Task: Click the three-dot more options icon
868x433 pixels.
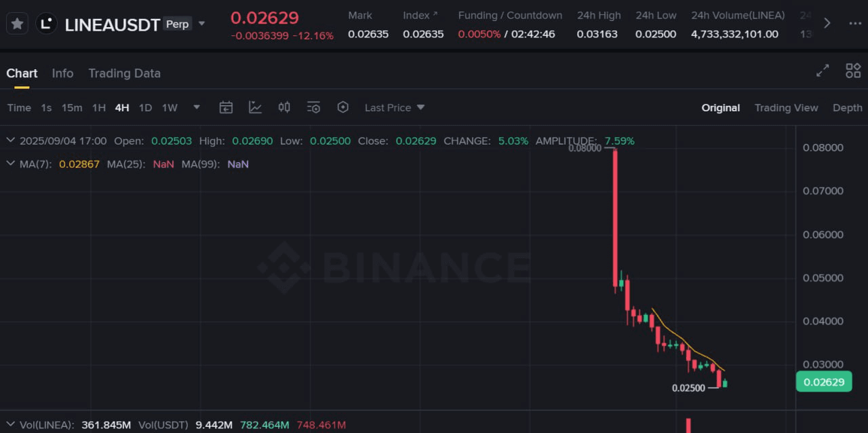Action: click(x=855, y=24)
